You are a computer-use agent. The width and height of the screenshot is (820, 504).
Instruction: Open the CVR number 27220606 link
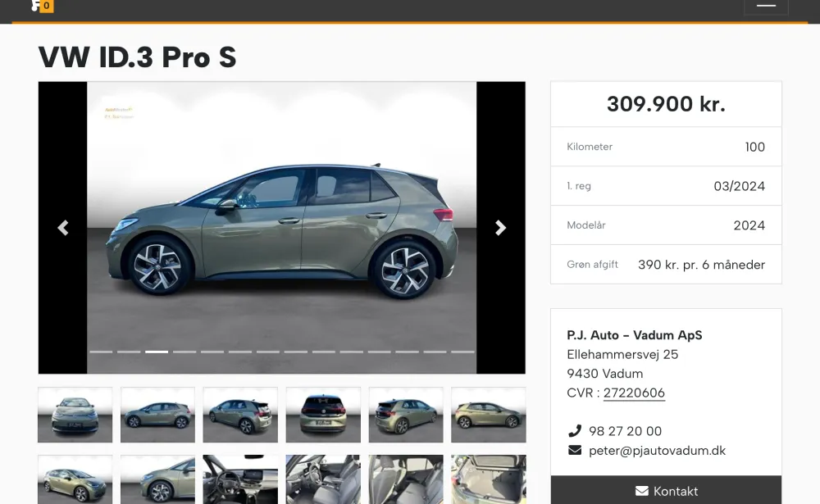(x=634, y=393)
